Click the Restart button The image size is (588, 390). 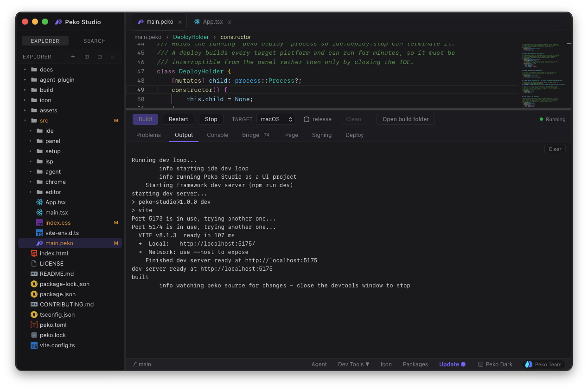coord(179,119)
